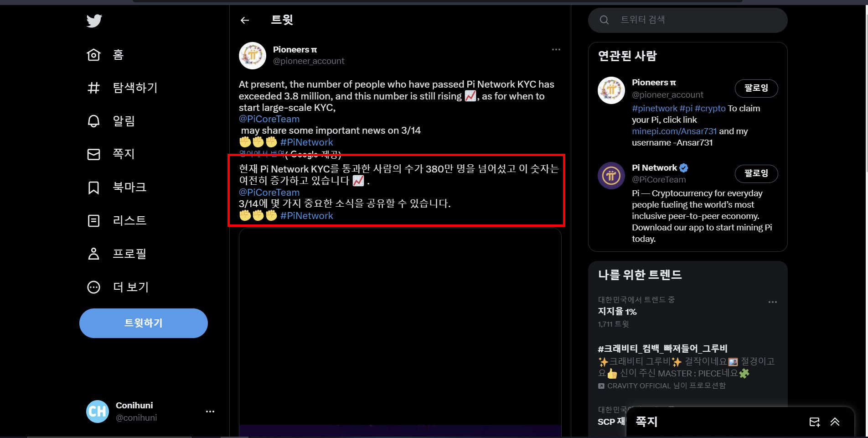Open 알림 bell icon

point(93,121)
